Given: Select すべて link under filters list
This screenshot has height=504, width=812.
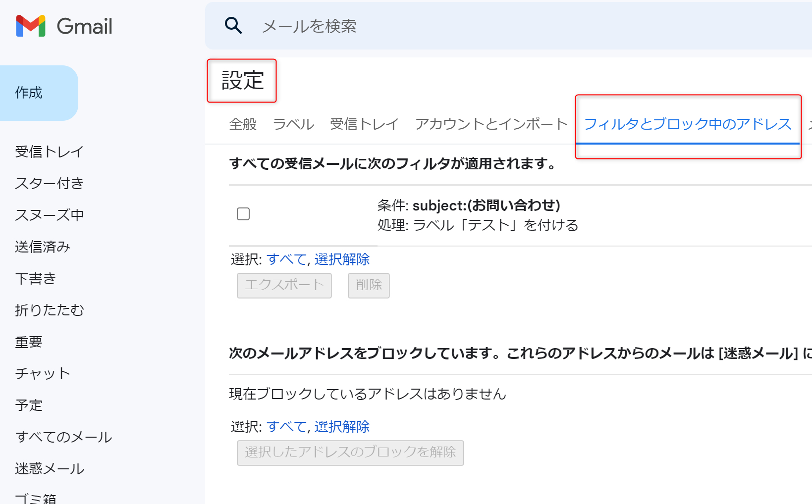Looking at the screenshot, I should (286, 259).
